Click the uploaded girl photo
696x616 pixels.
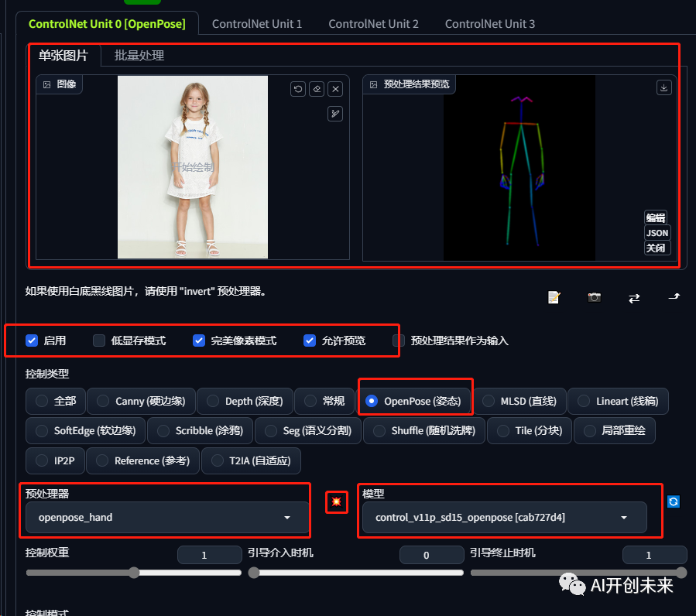tap(193, 167)
